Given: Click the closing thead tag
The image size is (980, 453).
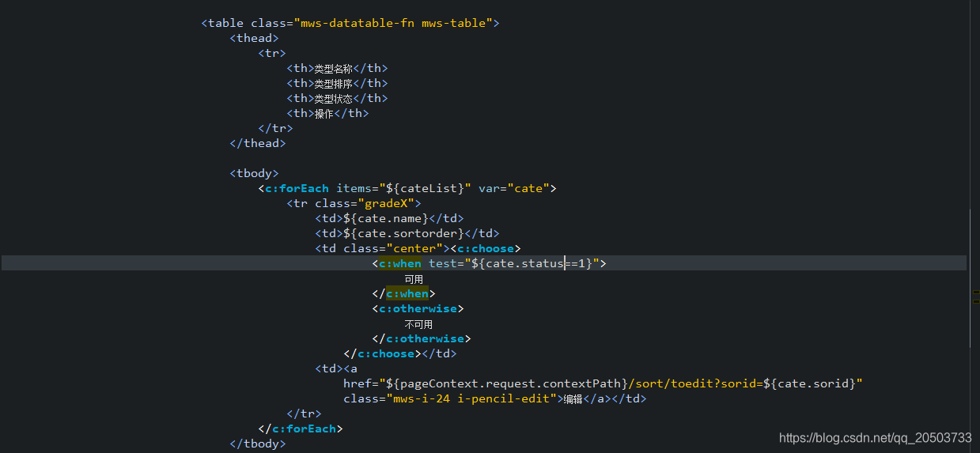Looking at the screenshot, I should click(258, 143).
